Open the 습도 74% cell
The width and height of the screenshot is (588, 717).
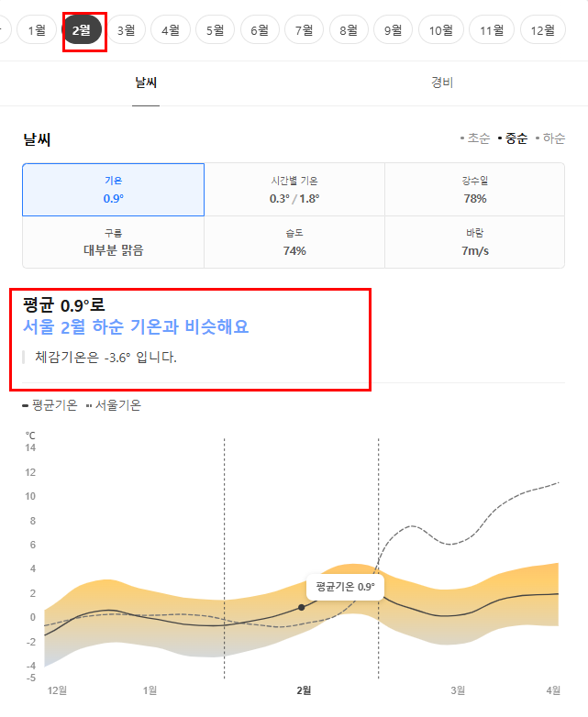(294, 242)
